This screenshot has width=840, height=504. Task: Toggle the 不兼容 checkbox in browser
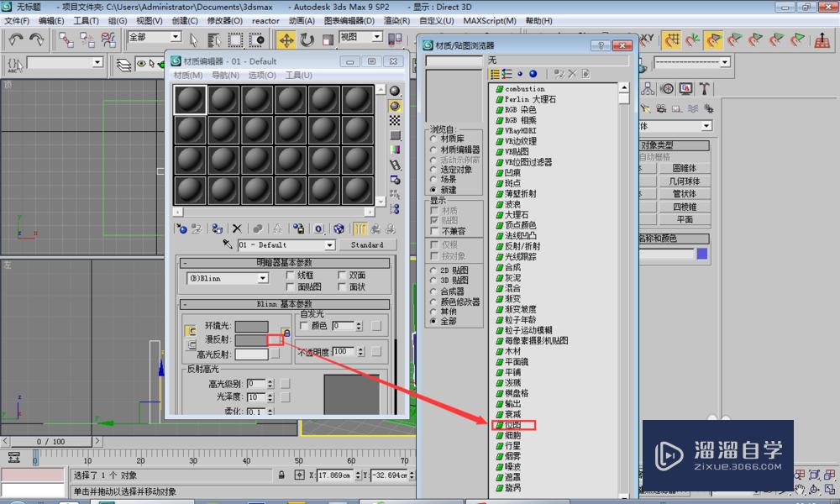pos(434,231)
